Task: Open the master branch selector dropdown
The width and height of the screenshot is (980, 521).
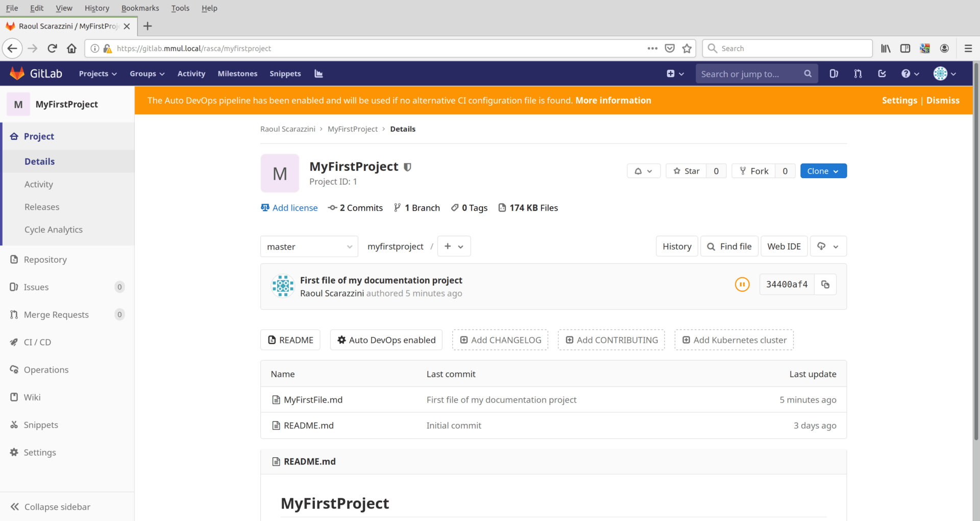Action: pos(308,246)
